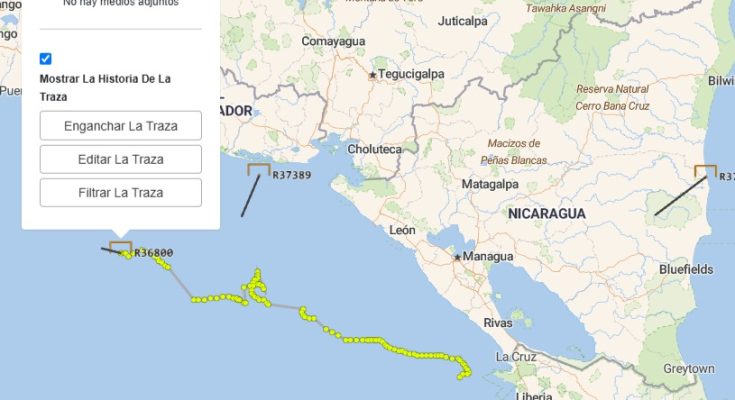
Task: Click the Mostrar La Historia De La Traza label
Action: 105,88
